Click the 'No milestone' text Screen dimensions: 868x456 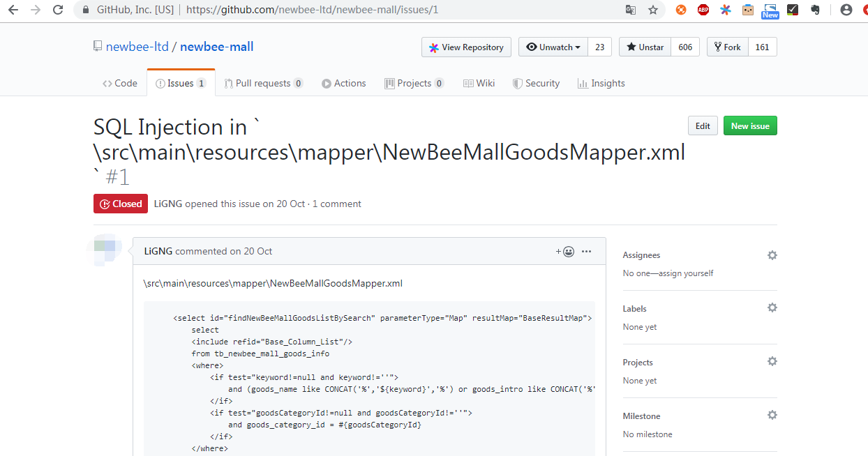pos(648,434)
